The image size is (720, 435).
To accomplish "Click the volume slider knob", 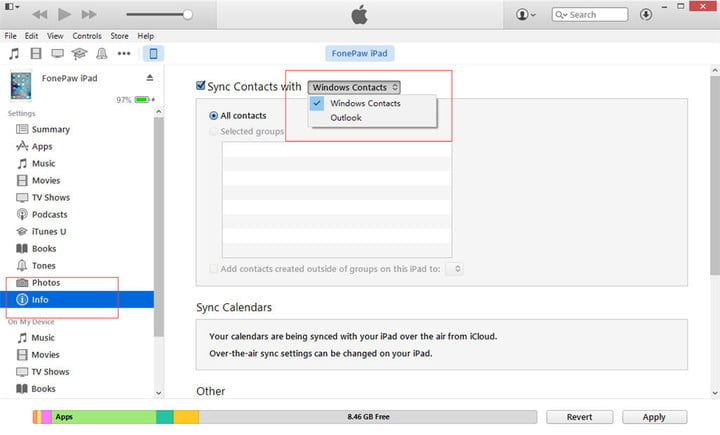I will 187,15.
